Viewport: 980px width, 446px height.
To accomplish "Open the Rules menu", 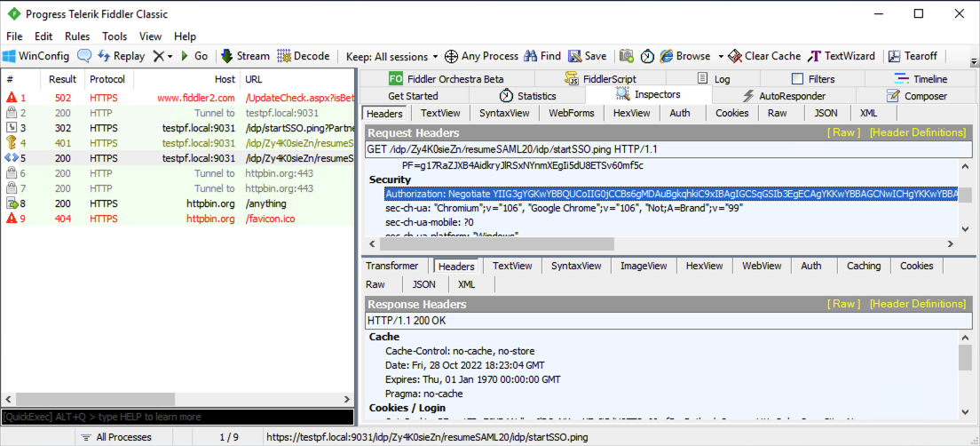I will tap(77, 36).
